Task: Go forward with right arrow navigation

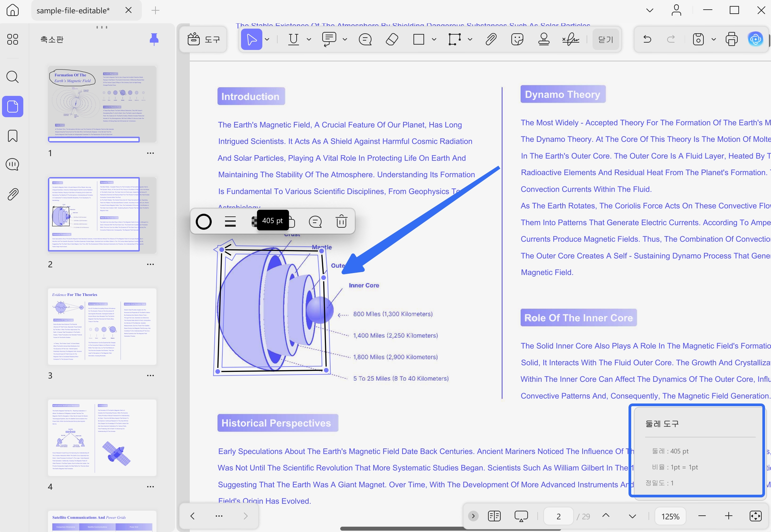Action: [246, 516]
